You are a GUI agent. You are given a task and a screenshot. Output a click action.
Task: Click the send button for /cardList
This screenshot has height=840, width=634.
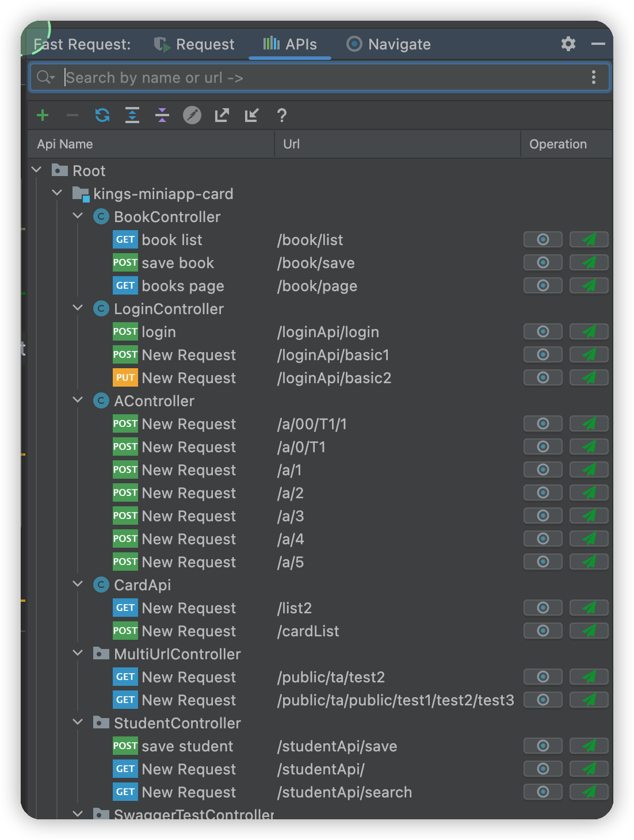[589, 631]
